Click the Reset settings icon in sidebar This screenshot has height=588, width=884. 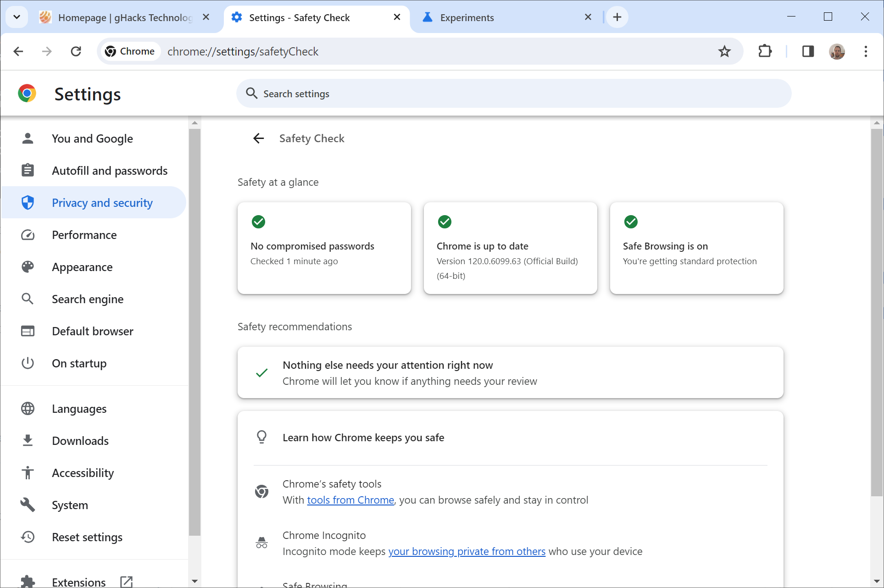[28, 537]
